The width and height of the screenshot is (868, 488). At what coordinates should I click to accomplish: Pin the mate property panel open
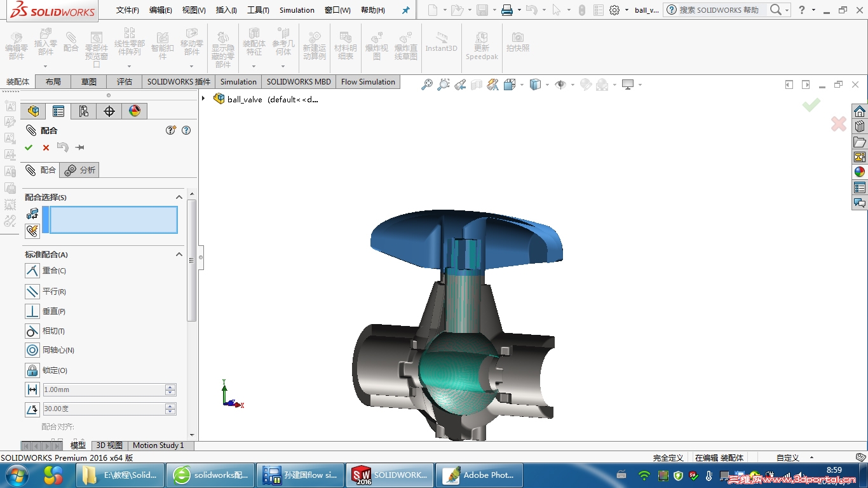pyautogui.click(x=79, y=147)
